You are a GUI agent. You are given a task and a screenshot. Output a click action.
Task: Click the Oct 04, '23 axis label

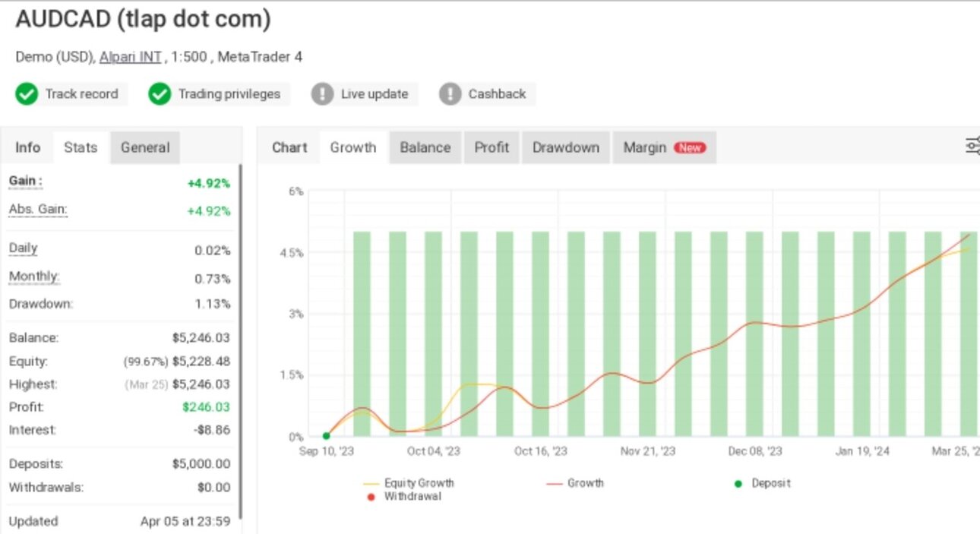(434, 451)
